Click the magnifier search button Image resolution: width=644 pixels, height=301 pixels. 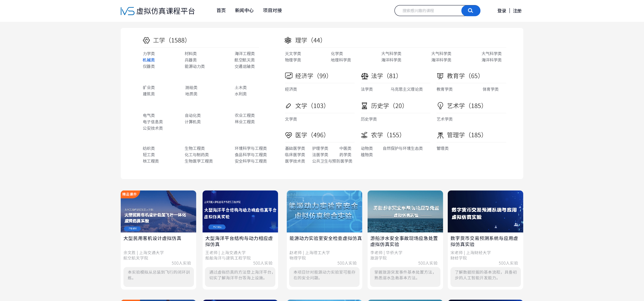tap(470, 11)
